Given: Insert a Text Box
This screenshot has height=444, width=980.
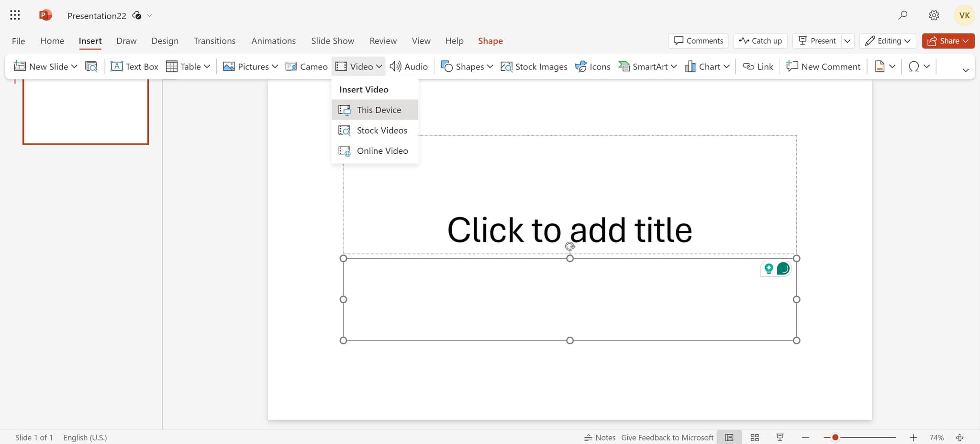Looking at the screenshot, I should (x=134, y=67).
